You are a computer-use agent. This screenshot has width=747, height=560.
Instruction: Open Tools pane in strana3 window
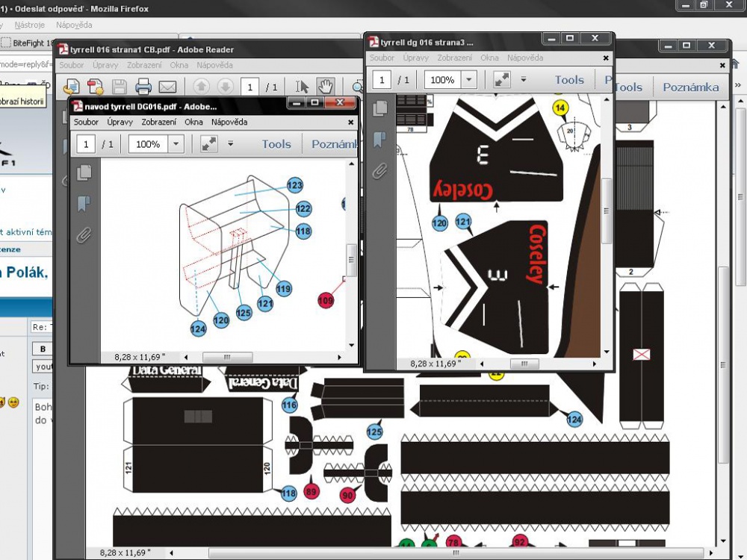tap(569, 80)
